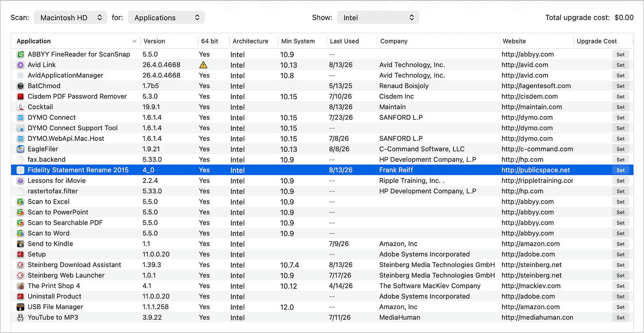
Task: Click Set button for YouTube to MP3 row
Action: coord(621,318)
